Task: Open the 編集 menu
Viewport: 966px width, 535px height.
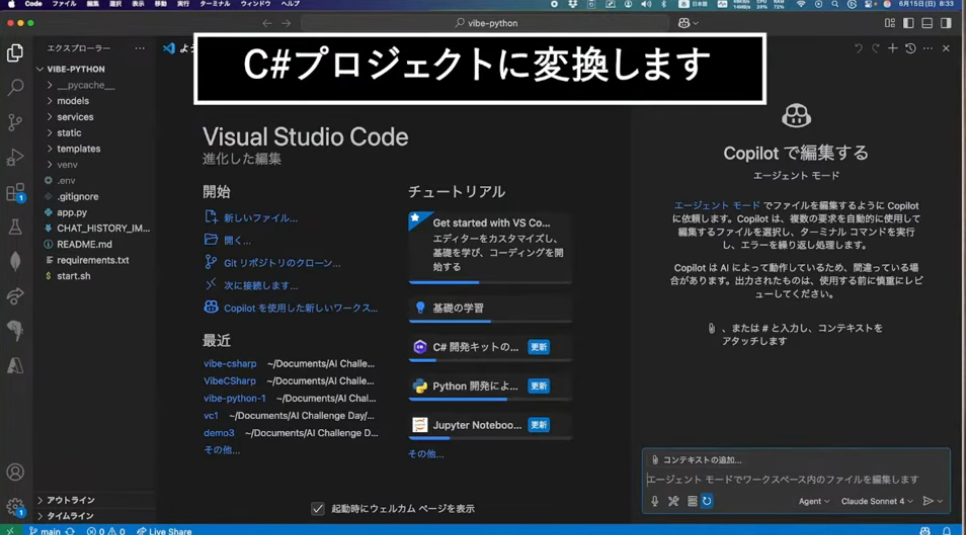Action: [93, 4]
